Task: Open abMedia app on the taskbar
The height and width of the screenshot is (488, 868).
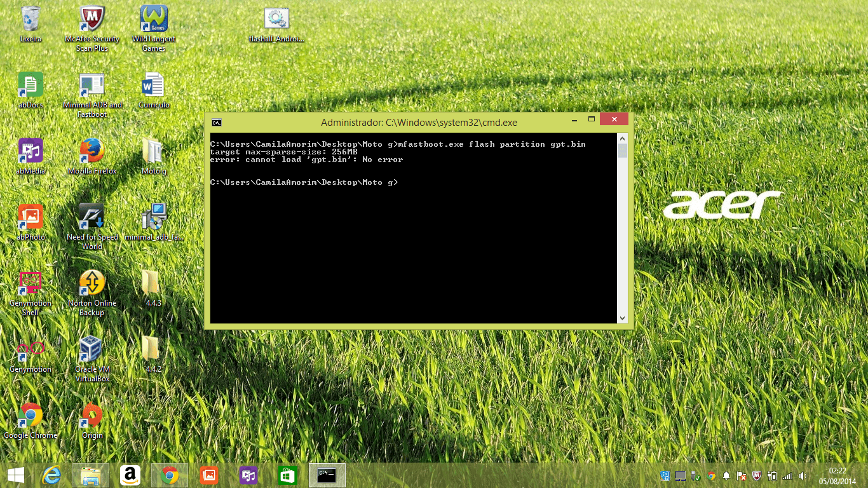Action: click(x=248, y=475)
